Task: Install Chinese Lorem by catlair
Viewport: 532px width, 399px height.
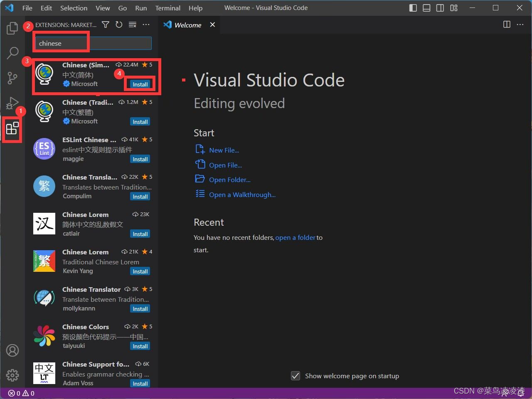Action: (140, 234)
